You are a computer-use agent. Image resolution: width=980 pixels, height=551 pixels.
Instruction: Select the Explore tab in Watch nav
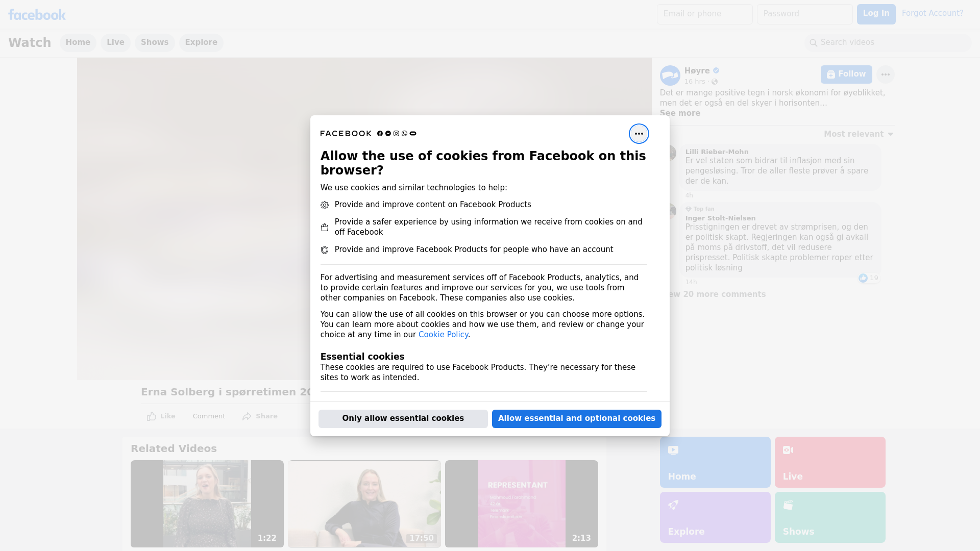pos(201,42)
